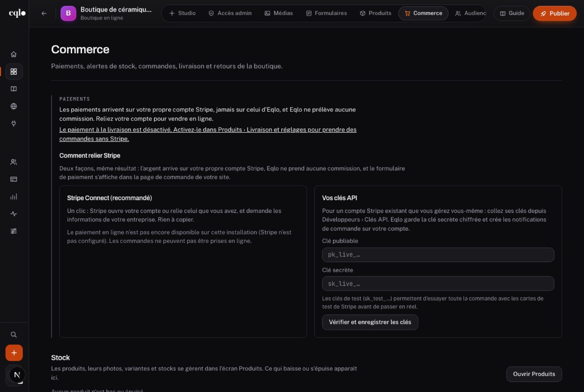584x392 pixels.
Task: Open the Guide button
Action: (x=512, y=13)
